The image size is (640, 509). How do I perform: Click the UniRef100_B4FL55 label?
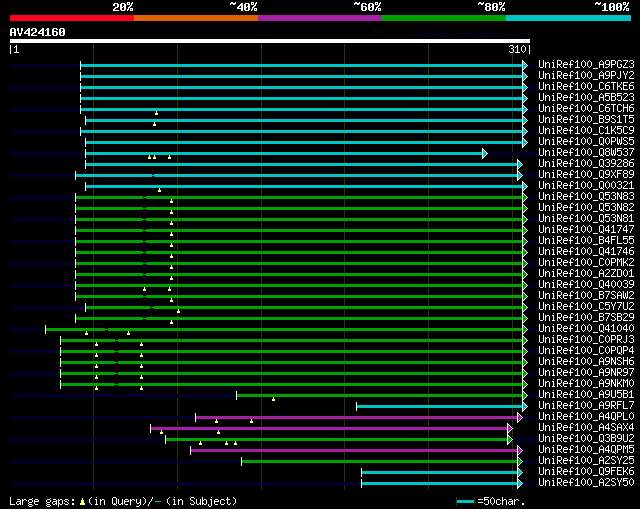click(586, 241)
